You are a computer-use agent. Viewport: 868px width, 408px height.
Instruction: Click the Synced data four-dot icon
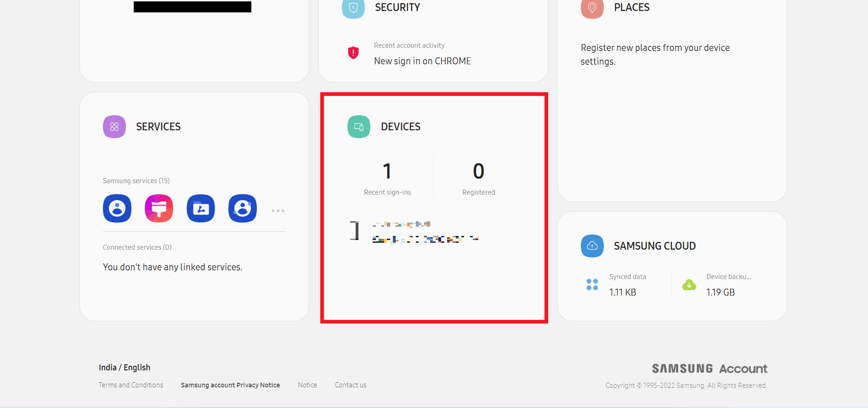coord(592,285)
